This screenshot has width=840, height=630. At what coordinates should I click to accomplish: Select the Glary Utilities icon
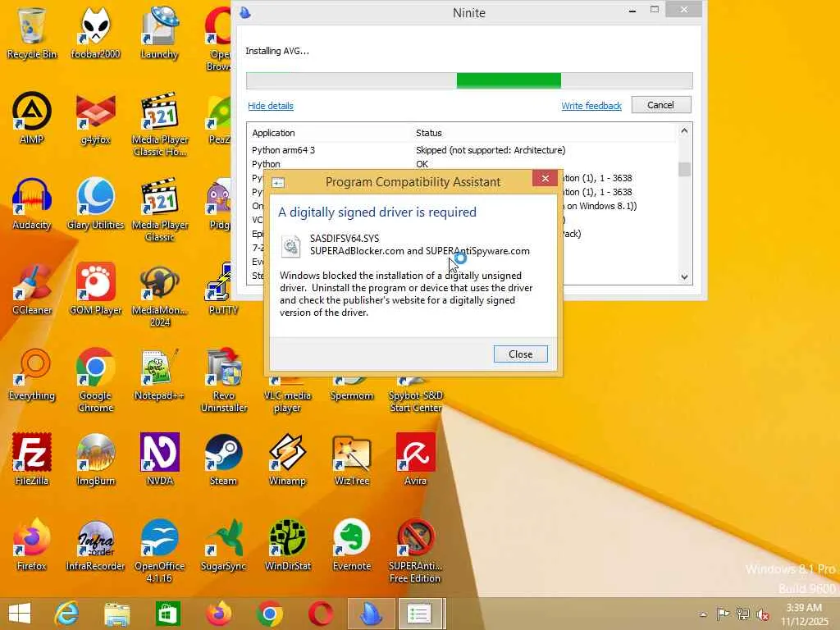pos(95,204)
